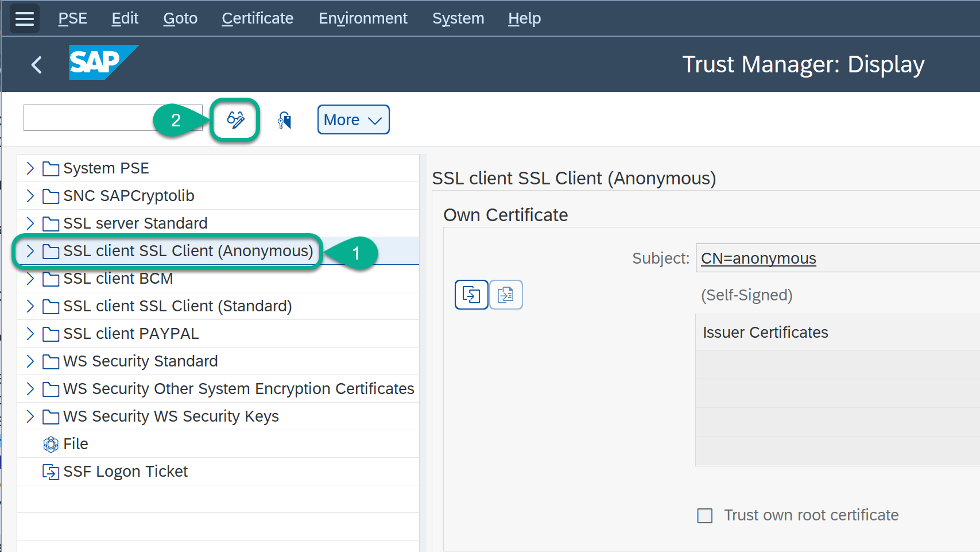
Task: Open the Certificate menu
Action: point(257,18)
